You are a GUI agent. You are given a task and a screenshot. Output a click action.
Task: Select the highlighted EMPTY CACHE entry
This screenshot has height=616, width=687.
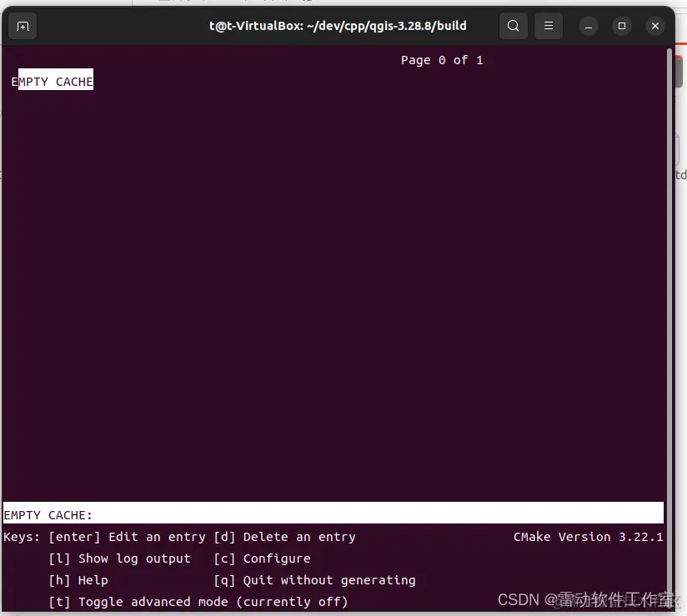click(x=53, y=80)
